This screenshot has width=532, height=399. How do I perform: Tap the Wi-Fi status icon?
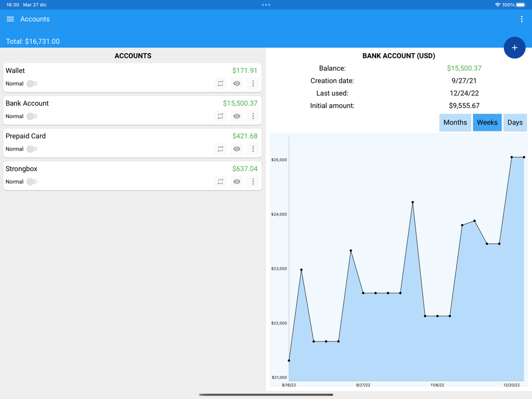pos(497,5)
